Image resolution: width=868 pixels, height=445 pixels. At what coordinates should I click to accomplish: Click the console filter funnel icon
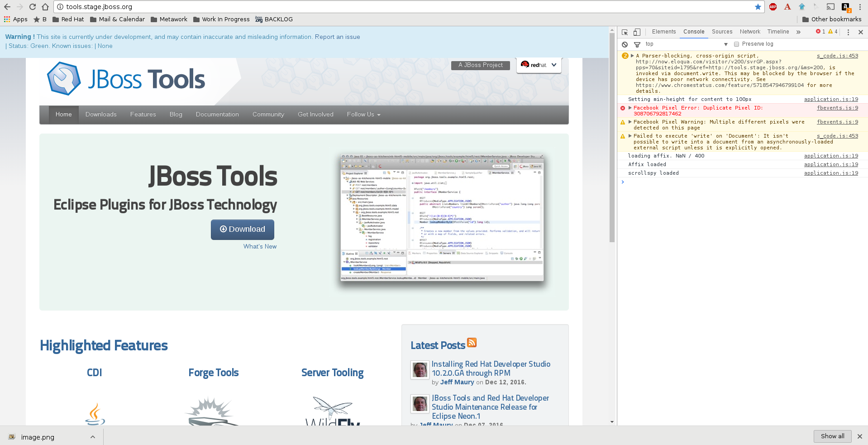click(637, 44)
